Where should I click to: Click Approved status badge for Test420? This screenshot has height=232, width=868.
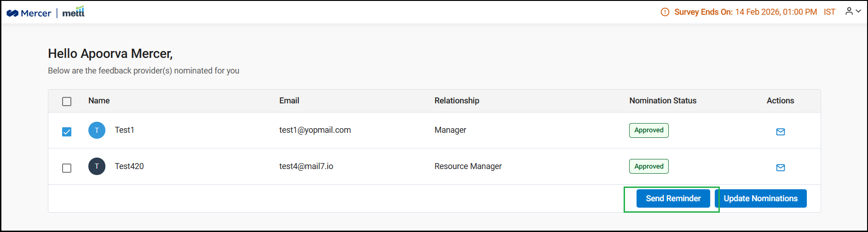coord(649,166)
